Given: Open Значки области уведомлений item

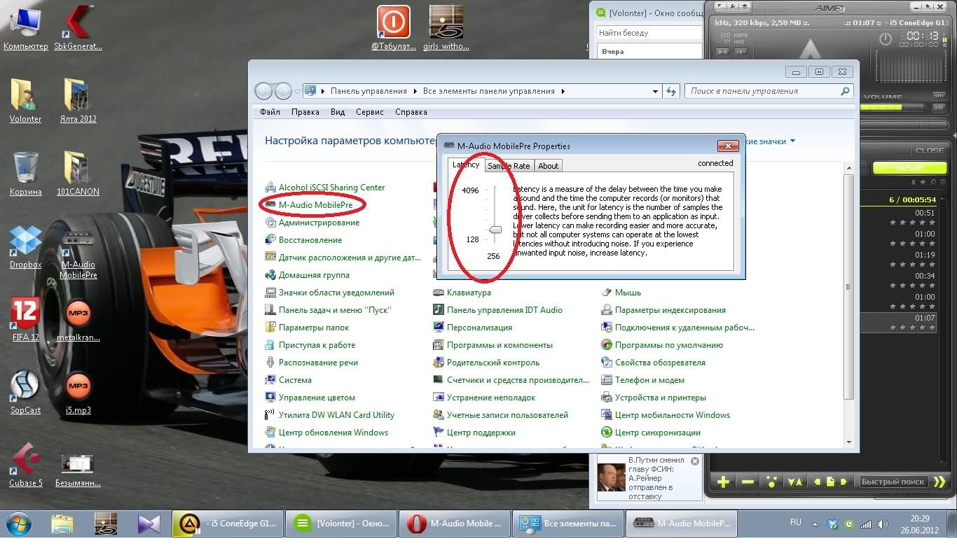Looking at the screenshot, I should pyautogui.click(x=329, y=293).
